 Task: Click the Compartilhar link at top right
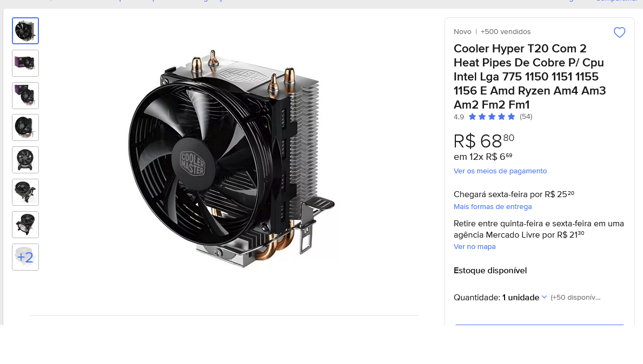point(617,1)
